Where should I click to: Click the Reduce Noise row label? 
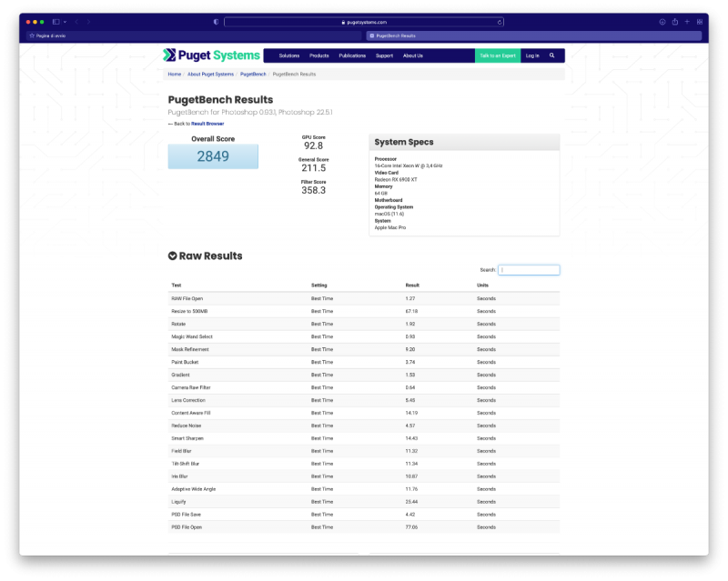[187, 426]
